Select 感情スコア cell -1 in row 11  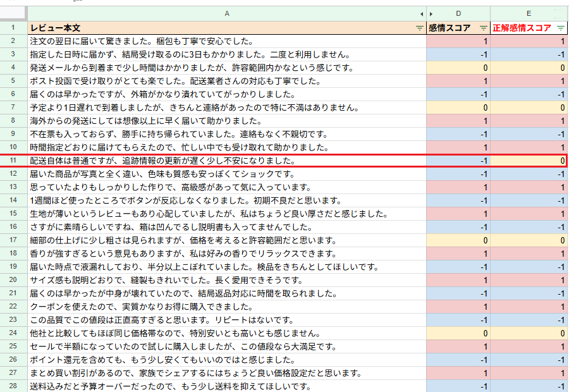tap(458, 161)
